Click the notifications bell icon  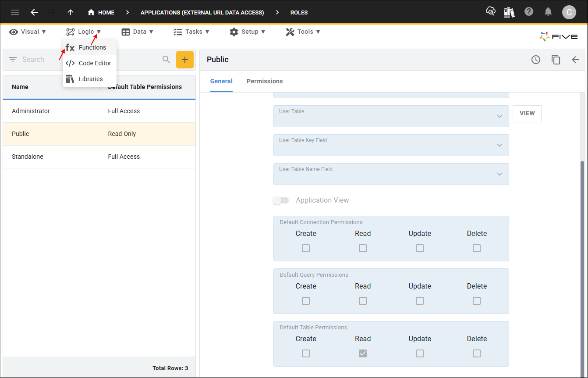coord(548,12)
